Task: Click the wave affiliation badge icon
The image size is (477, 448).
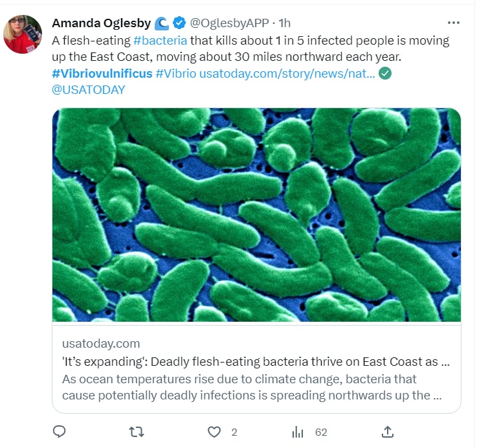Action: [x=162, y=23]
